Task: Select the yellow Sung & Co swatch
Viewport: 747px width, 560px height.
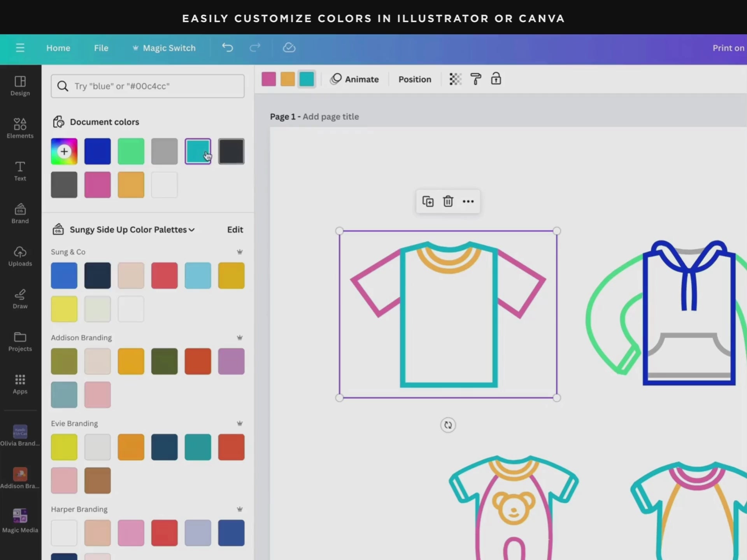Action: click(64, 309)
